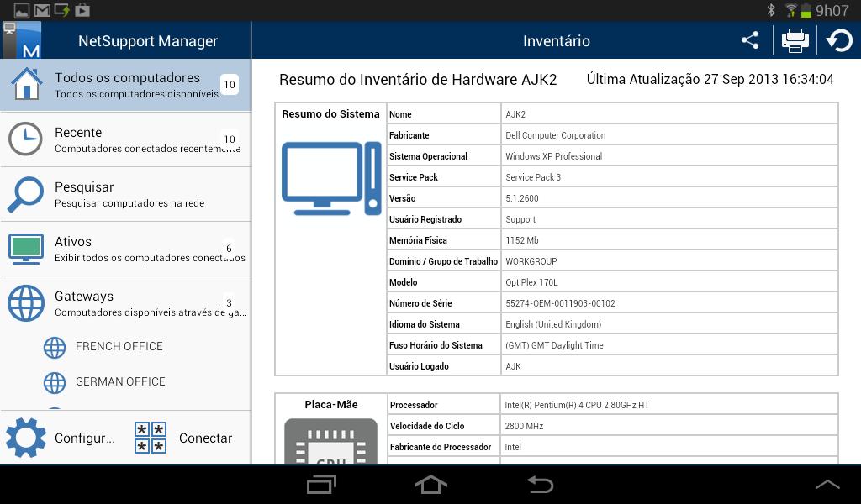Tap heading Resumo do Inventário de Hardware AJK2
This screenshot has width=861, height=504.
pos(418,80)
